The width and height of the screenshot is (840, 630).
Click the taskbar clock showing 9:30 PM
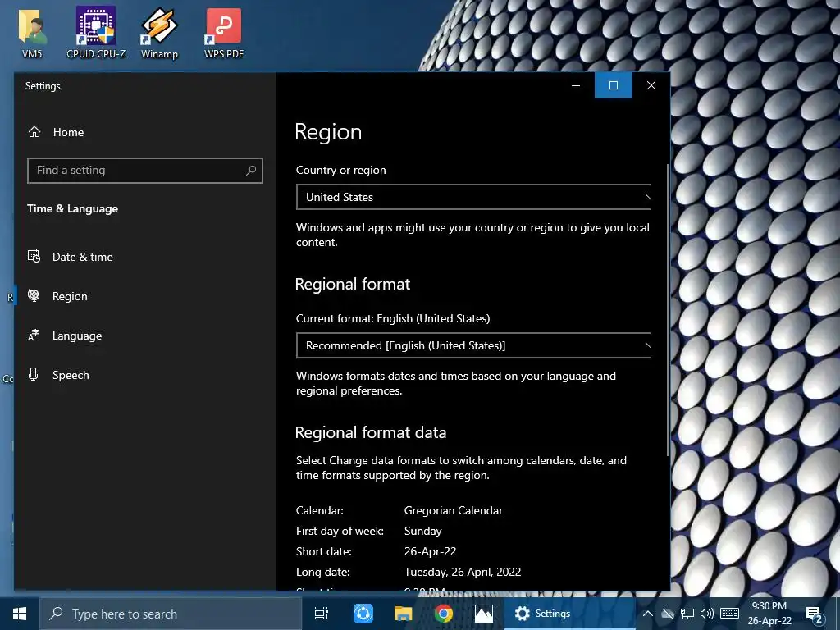pos(769,614)
